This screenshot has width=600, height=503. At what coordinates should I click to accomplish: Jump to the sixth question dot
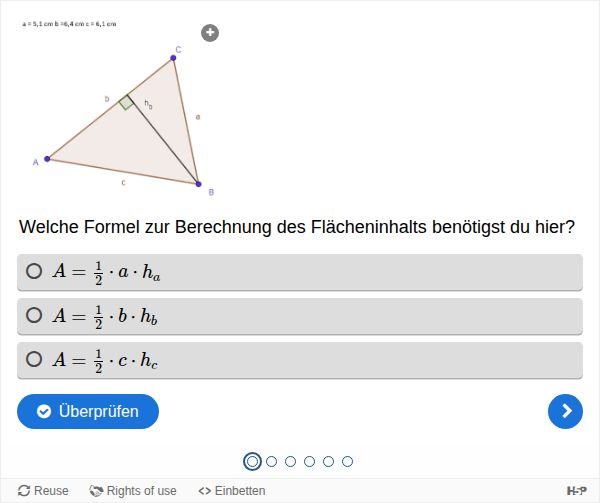point(347,461)
